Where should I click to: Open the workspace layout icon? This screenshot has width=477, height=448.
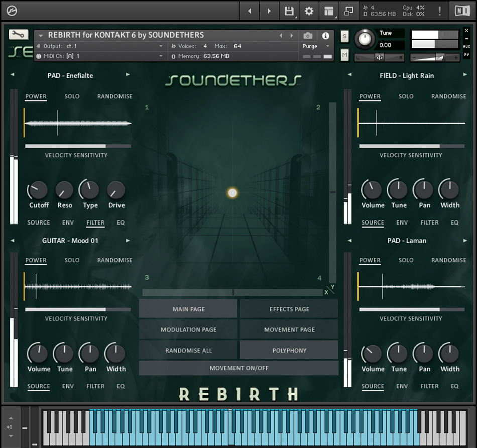(329, 11)
